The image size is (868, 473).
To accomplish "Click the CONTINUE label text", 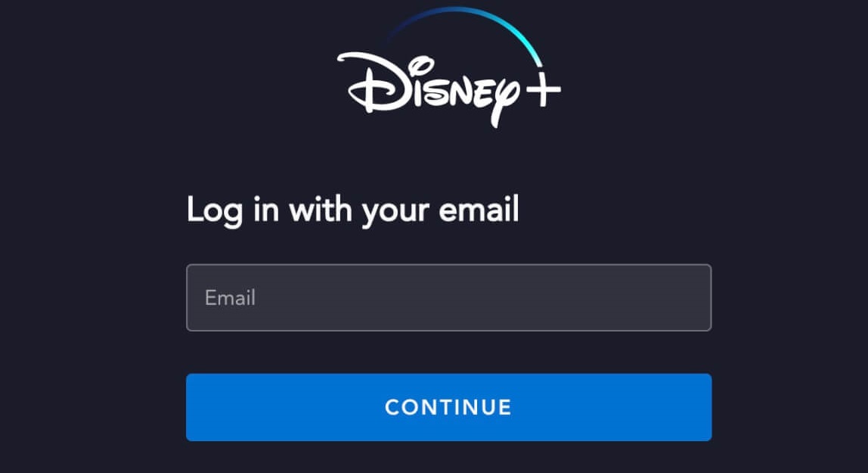I will point(448,408).
